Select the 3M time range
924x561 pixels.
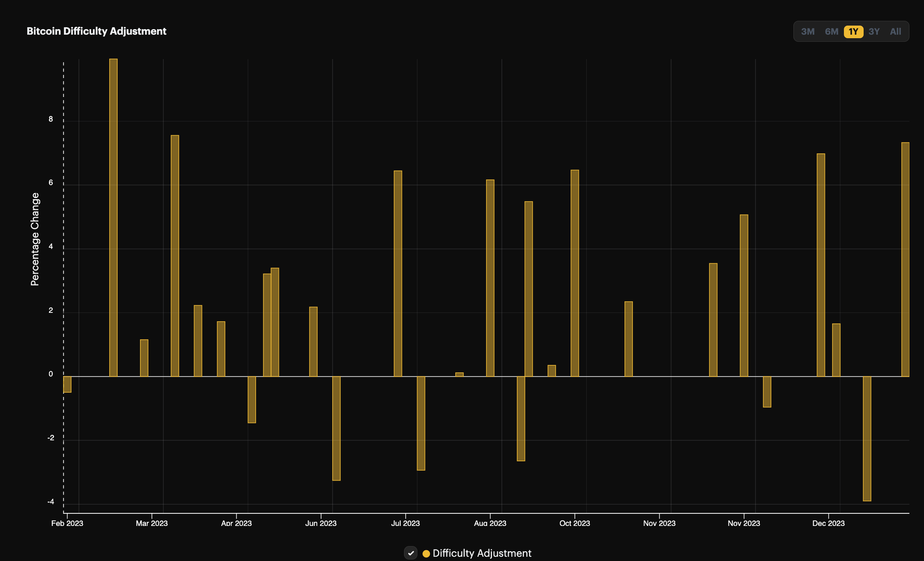pyautogui.click(x=808, y=31)
